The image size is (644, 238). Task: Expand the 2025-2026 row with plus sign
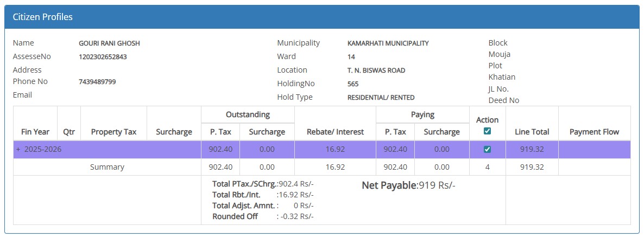tap(18, 149)
